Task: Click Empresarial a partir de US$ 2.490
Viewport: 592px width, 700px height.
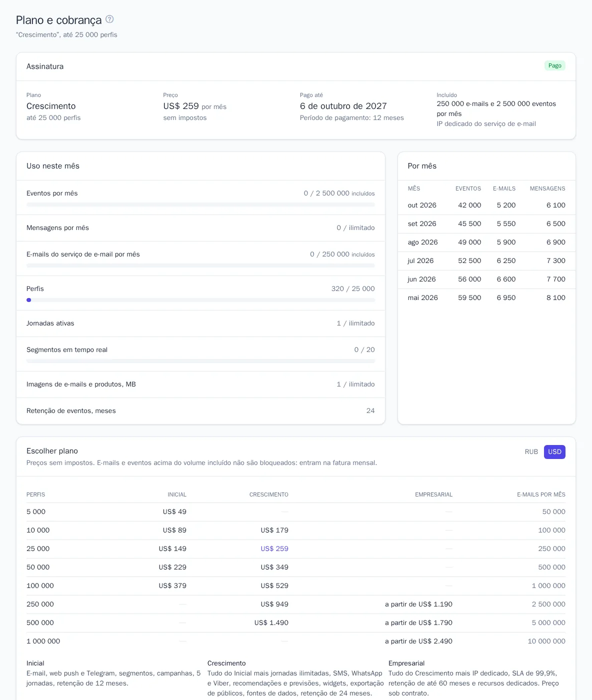Action: pos(418,641)
